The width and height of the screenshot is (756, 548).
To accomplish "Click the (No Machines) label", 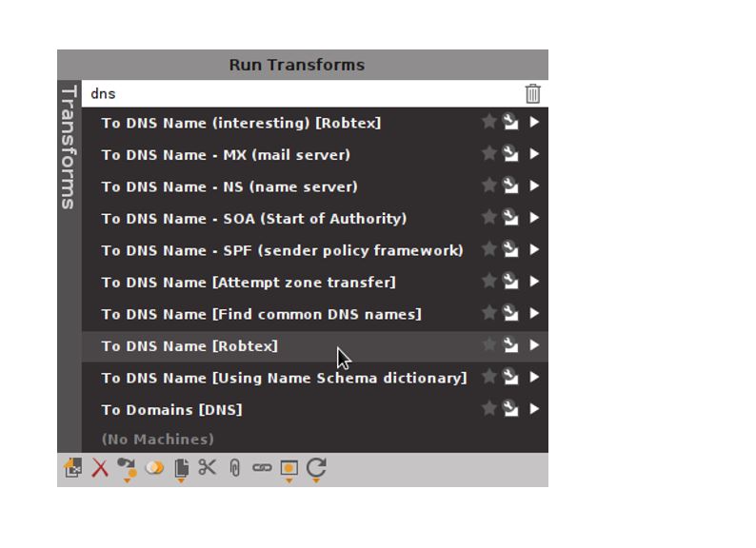I will 158,440.
